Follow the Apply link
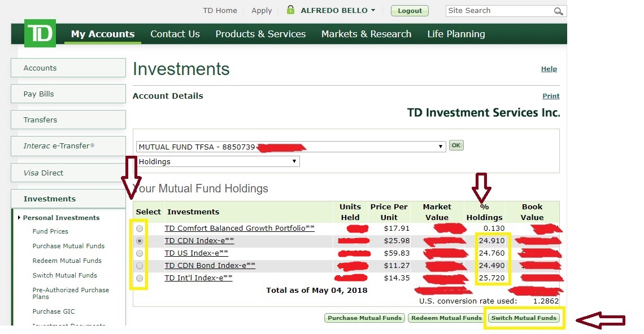The image size is (644, 334). point(262,11)
